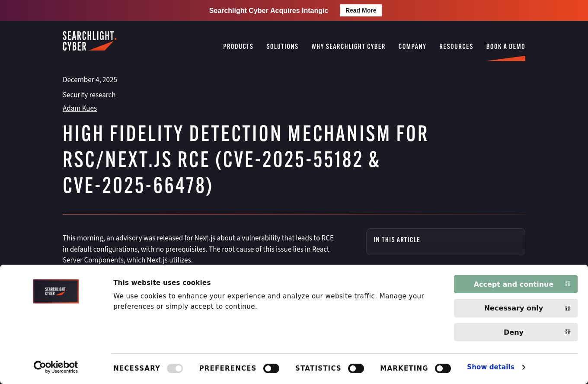Open the Next.js advisory link
This screenshot has width=588, height=384.
tap(165, 238)
